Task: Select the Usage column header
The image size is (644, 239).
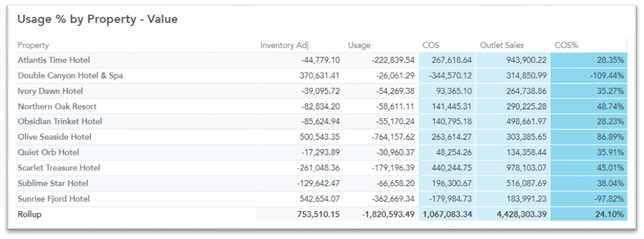Action: tap(359, 46)
